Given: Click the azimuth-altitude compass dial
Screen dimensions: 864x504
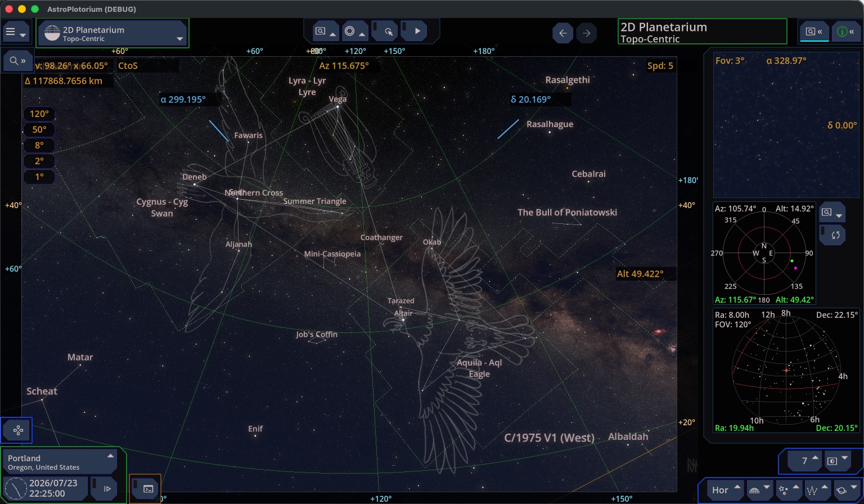Looking at the screenshot, I should point(764,254).
